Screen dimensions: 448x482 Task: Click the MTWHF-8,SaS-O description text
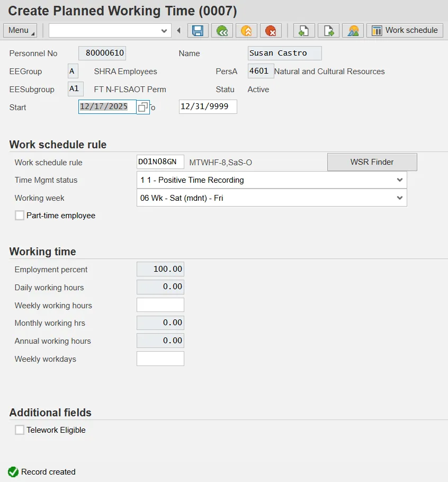coord(221,163)
